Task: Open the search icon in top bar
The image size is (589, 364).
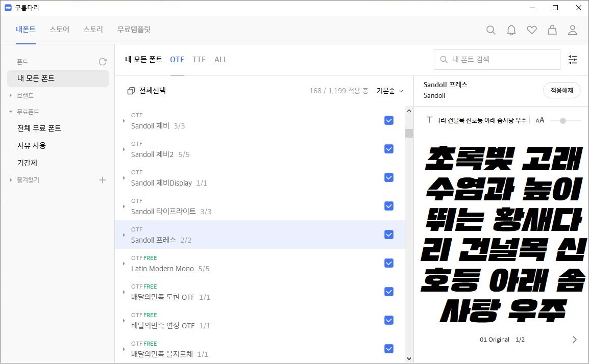Action: 490,30
